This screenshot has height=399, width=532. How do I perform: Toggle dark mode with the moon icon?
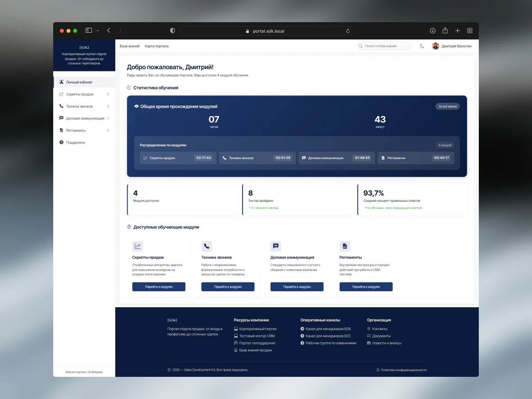422,46
